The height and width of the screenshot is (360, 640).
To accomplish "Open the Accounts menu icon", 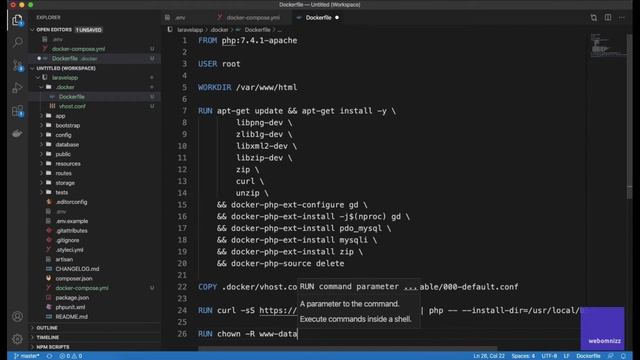I will tap(17, 316).
